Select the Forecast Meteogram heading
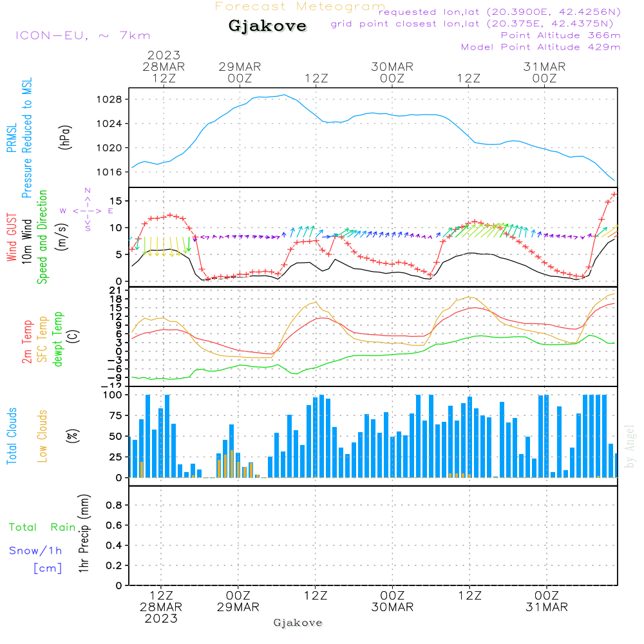 [x=300, y=6]
